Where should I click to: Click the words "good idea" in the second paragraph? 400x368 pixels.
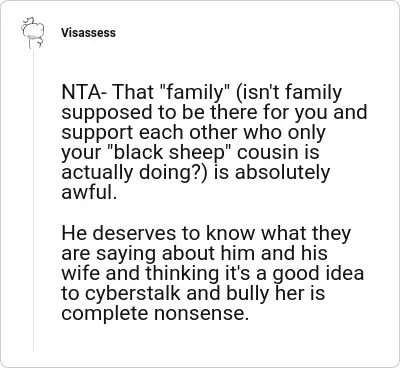coord(318,273)
